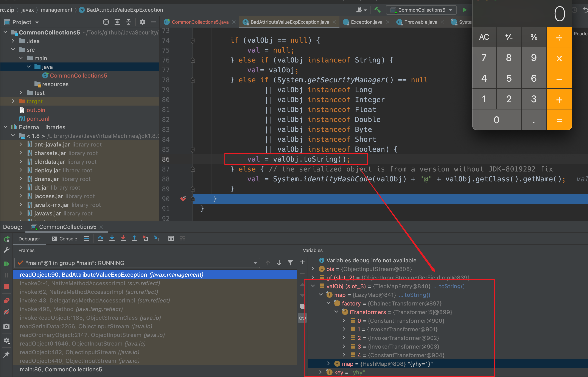
Task: Select main:86, CommonCollections5 stack frame
Action: [61, 369]
